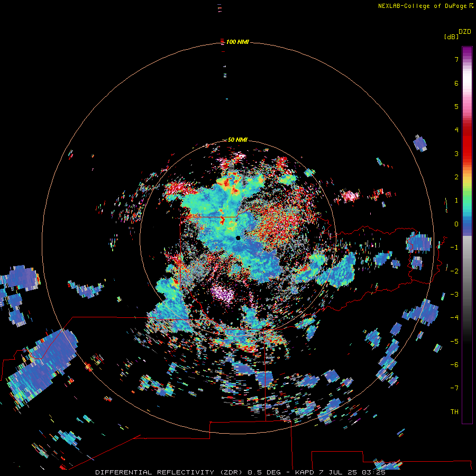476x476 pixels.
Task: Click the TH label on color scale
Action: [x=454, y=411]
